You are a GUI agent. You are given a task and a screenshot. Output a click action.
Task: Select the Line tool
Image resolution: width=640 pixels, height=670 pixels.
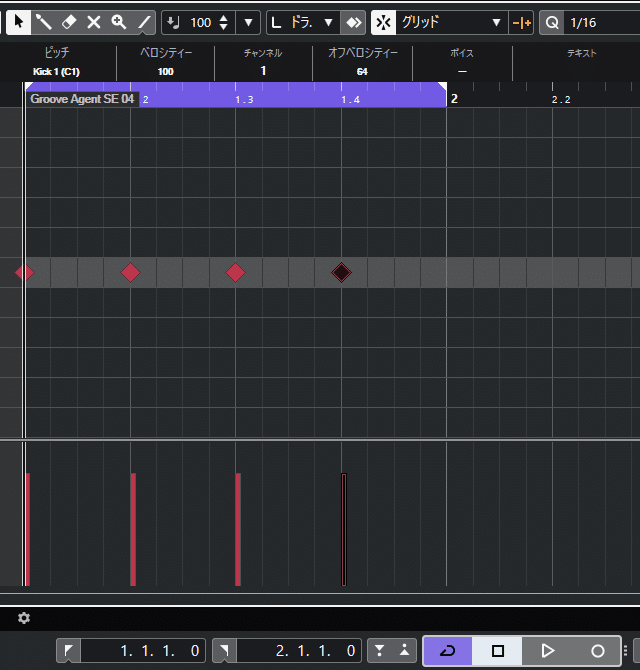tap(144, 22)
